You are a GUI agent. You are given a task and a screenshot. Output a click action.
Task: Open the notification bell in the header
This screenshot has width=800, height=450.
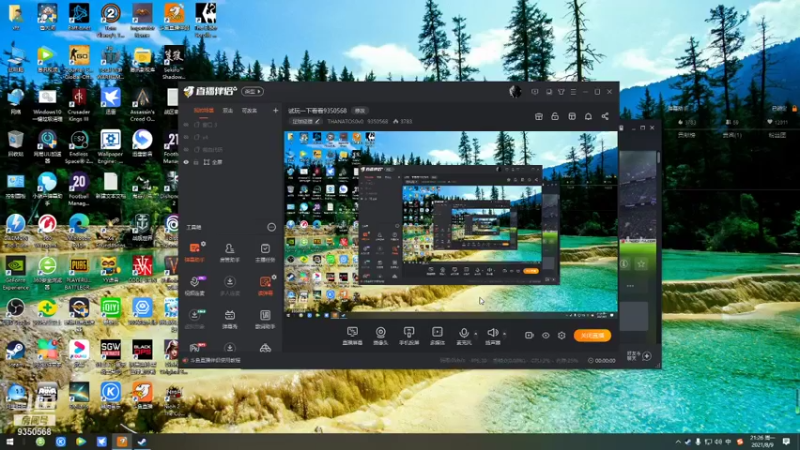point(588,116)
